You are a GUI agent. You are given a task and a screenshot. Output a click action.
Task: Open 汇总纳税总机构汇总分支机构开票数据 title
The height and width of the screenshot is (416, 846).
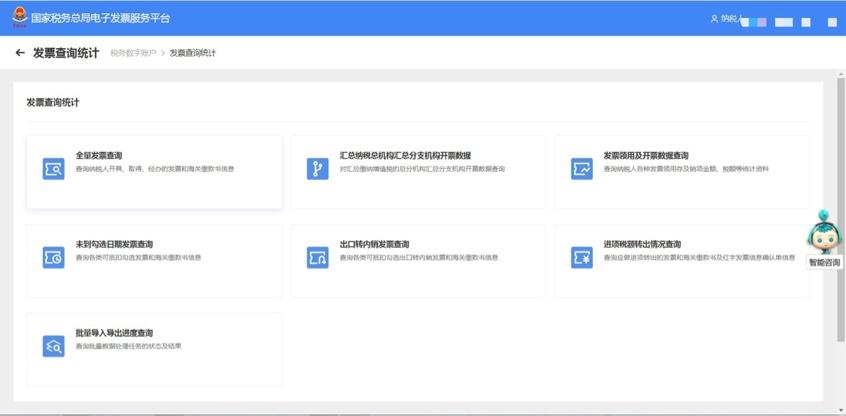[405, 156]
